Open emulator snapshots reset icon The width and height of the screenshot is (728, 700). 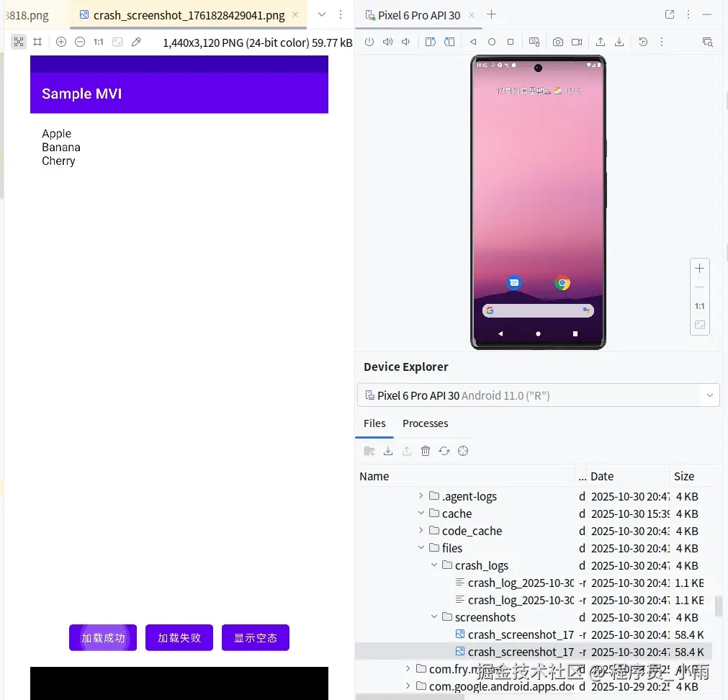(x=643, y=42)
